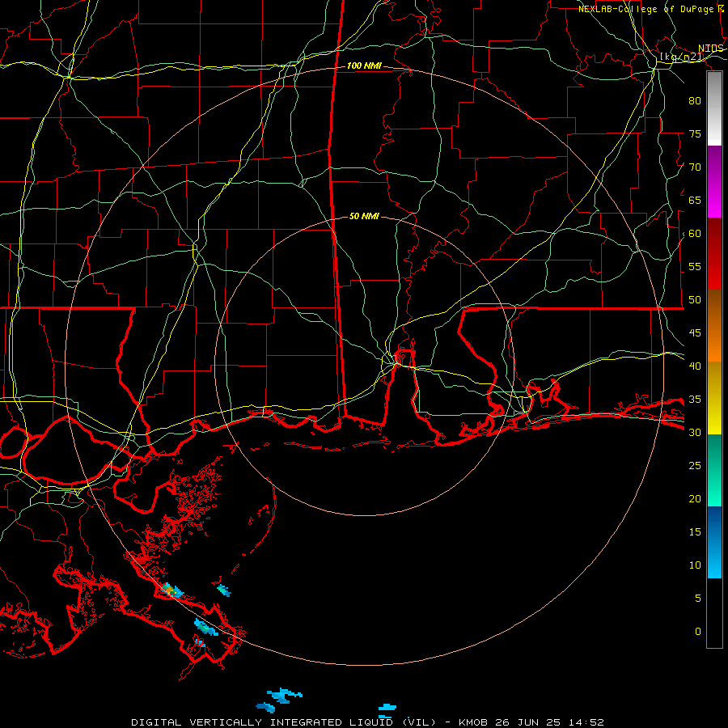This screenshot has width=728, height=728.
Task: Click the 50 NMI range ring label
Action: tap(364, 216)
